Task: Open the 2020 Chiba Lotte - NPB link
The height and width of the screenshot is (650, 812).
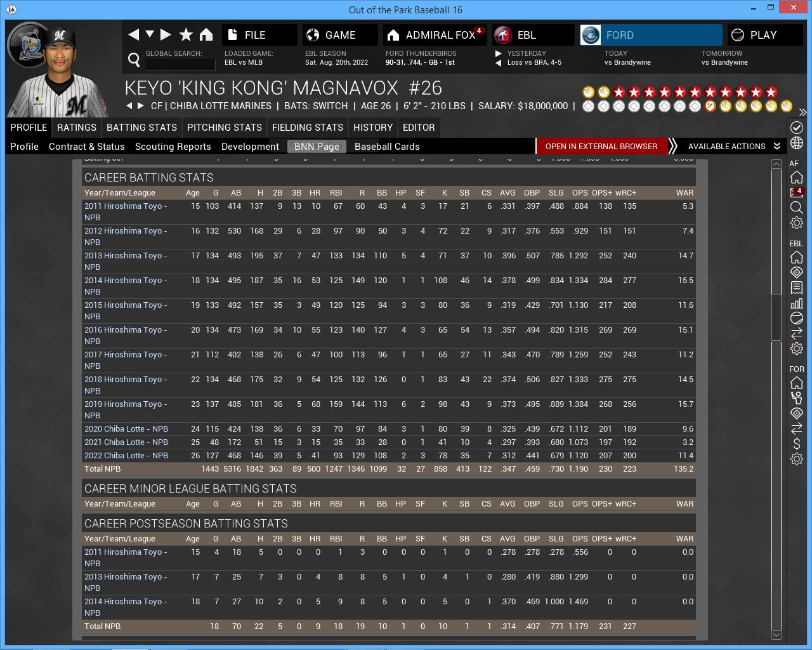Action: (x=126, y=429)
